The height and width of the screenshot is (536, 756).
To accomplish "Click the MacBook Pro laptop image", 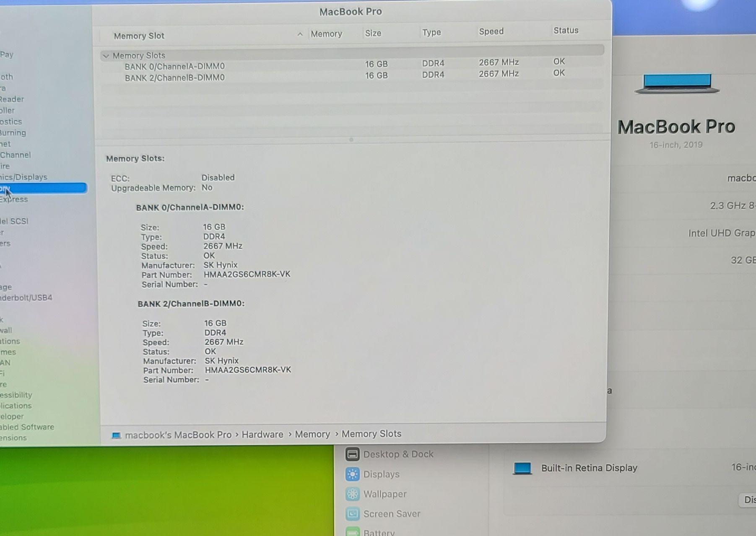I will (x=677, y=83).
